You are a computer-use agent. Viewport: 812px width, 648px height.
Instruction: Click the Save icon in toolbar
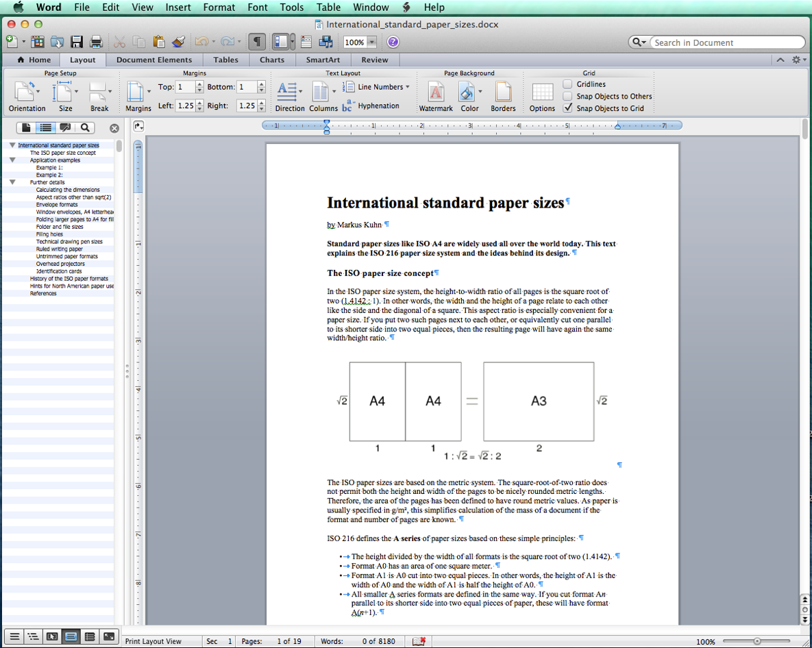coord(77,42)
